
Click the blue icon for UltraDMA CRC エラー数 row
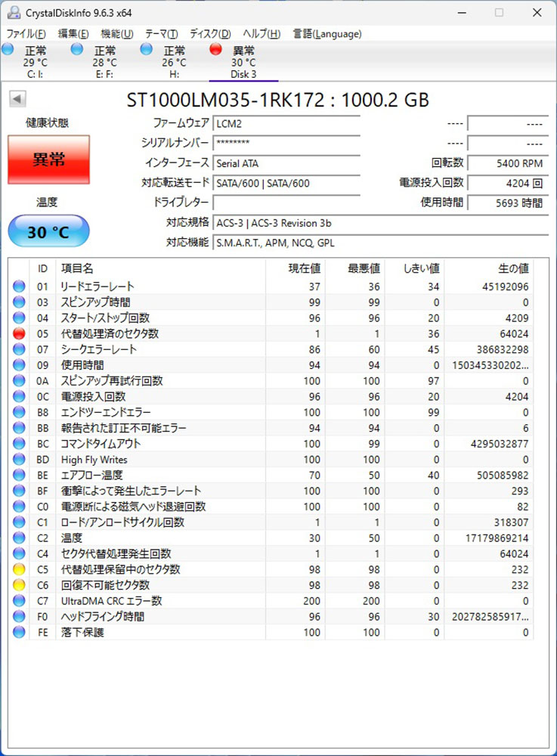click(19, 601)
